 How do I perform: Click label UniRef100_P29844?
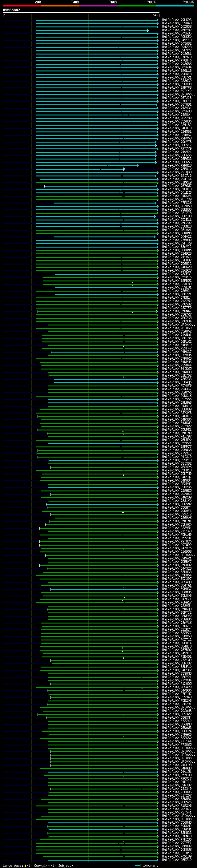pos(177,365)
